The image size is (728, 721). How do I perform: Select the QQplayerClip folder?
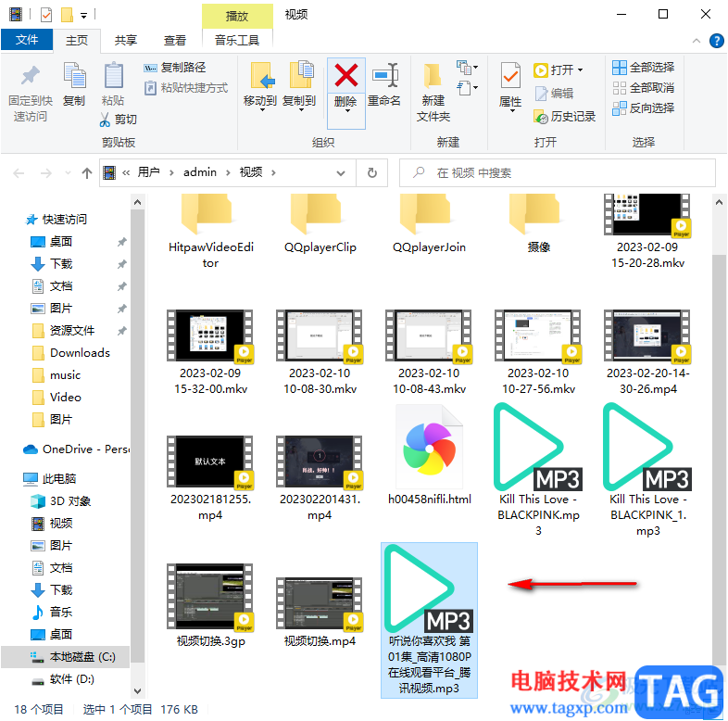point(320,226)
